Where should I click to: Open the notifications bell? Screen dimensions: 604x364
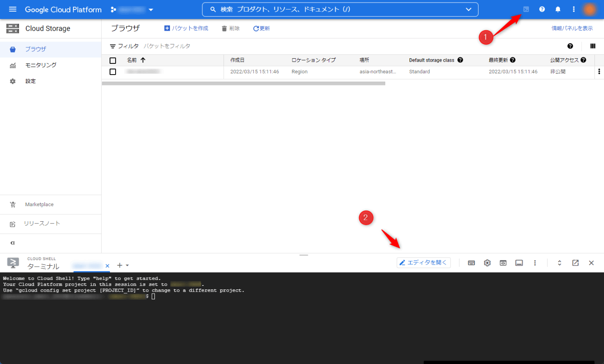(x=558, y=9)
